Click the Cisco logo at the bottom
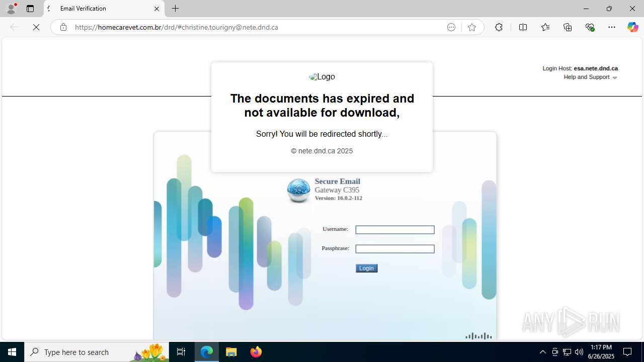The image size is (644, 362). coord(478,336)
